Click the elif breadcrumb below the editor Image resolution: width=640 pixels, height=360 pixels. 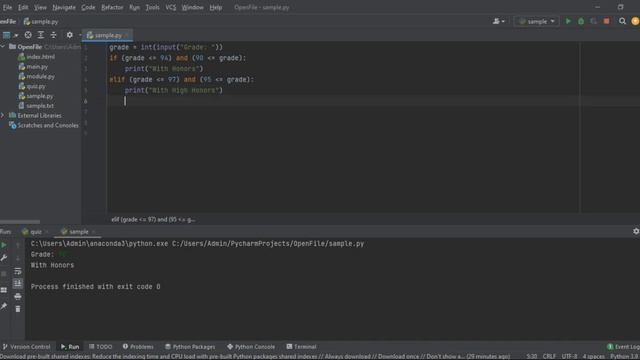coord(153,220)
